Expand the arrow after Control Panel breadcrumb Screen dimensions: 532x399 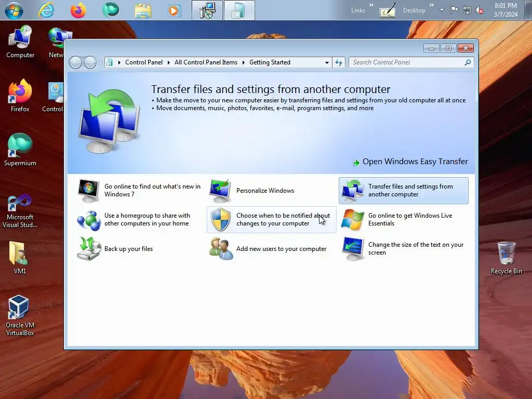[x=169, y=62]
